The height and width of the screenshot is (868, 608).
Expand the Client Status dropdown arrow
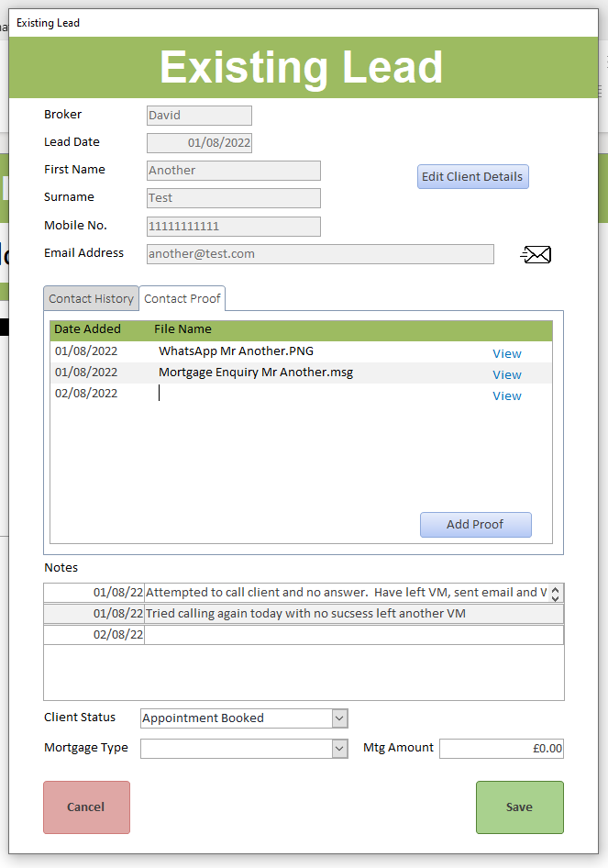click(x=339, y=718)
